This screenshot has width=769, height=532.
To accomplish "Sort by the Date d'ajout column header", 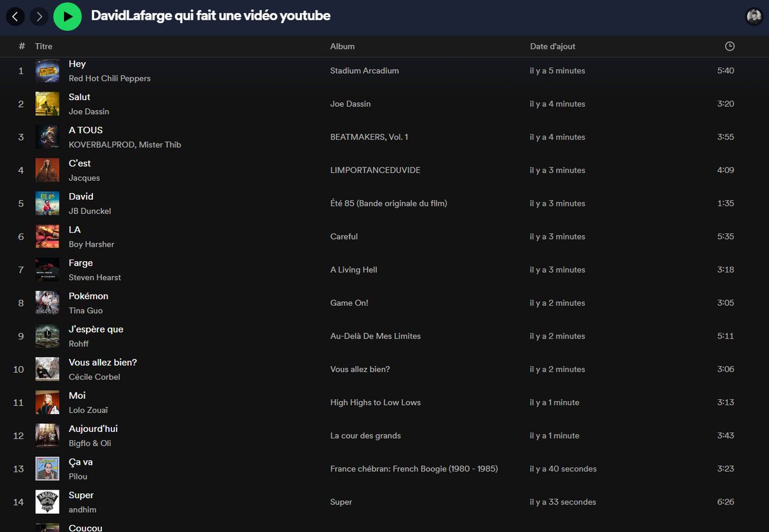I will pyautogui.click(x=552, y=46).
